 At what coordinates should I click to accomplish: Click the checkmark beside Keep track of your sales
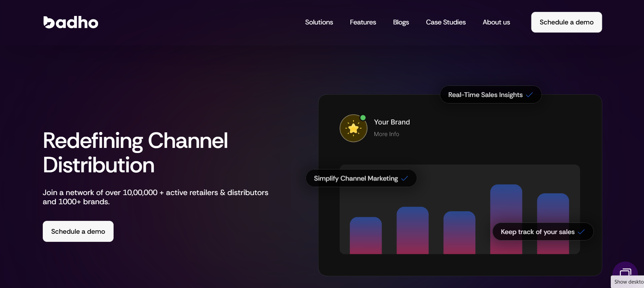(x=581, y=232)
